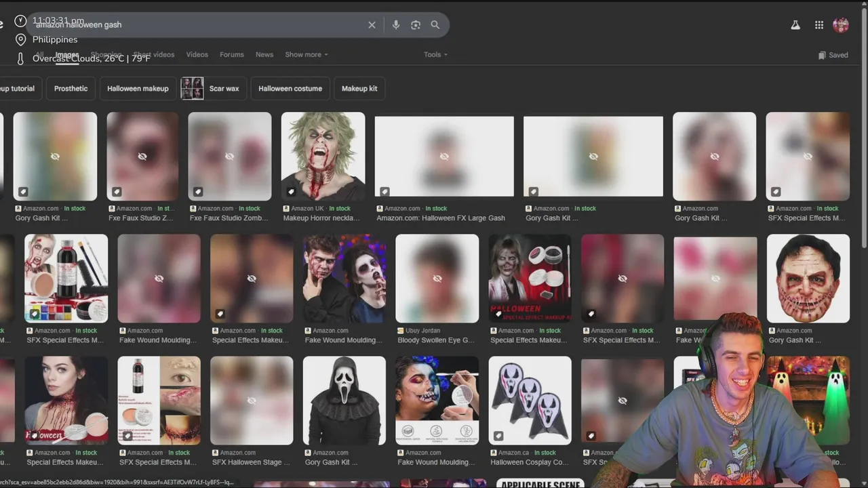868x488 pixels.
Task: Select the Prosthetic filter chip
Action: [x=71, y=89]
